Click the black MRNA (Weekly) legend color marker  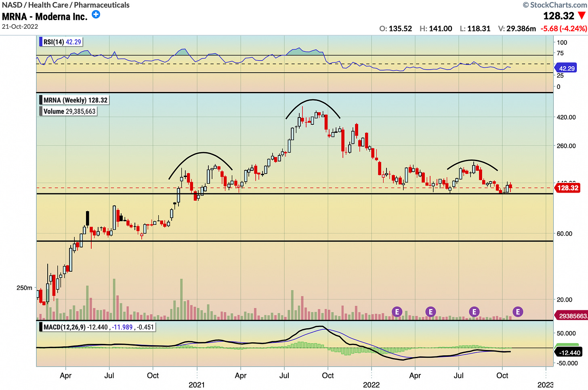tap(41, 100)
